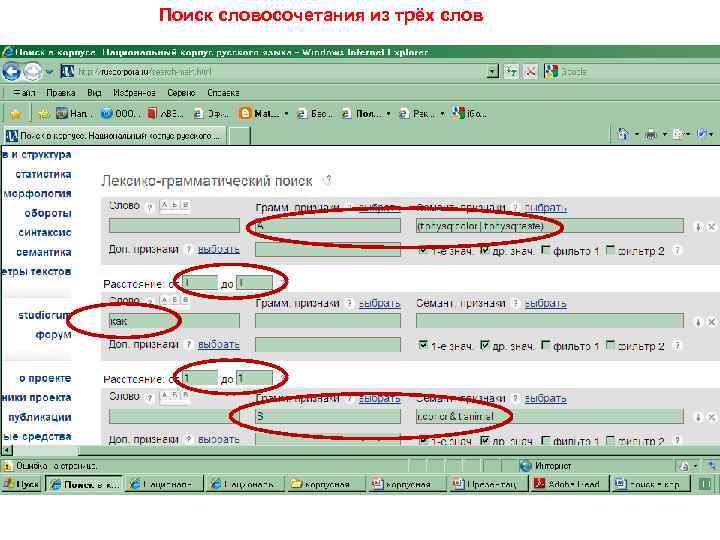Open the iGo... Google favorites bar shortcut

pyautogui.click(x=469, y=113)
